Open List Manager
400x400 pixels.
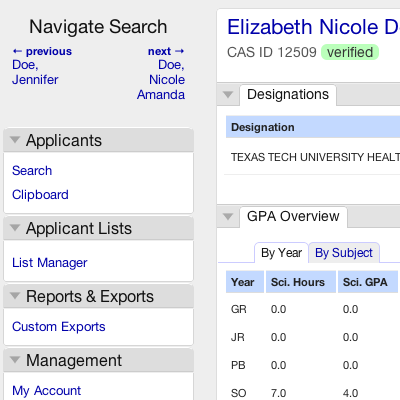point(50,263)
